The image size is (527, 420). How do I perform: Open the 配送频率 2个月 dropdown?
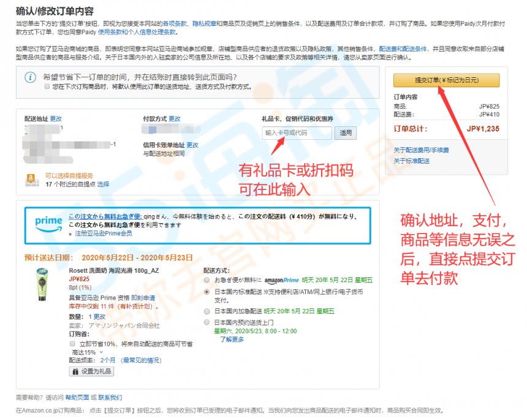[x=108, y=361]
